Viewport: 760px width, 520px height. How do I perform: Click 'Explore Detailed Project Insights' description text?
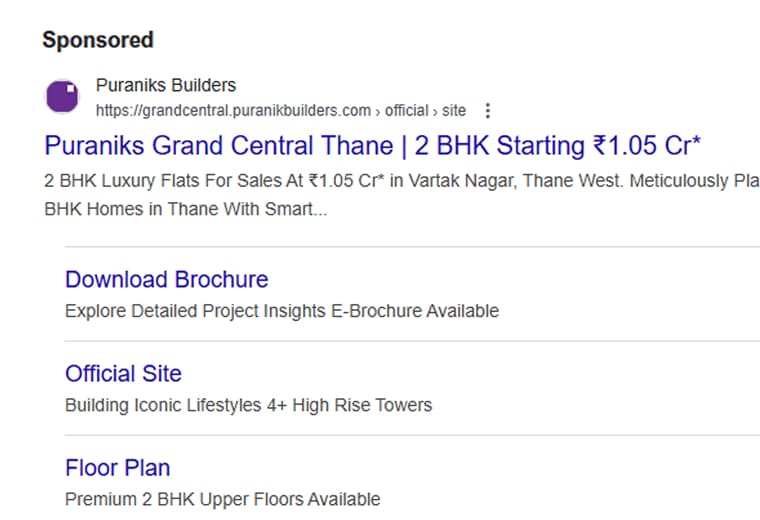click(195, 311)
